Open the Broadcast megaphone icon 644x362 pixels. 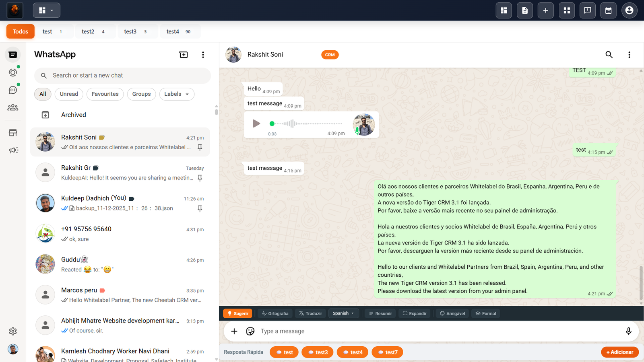pos(13,150)
